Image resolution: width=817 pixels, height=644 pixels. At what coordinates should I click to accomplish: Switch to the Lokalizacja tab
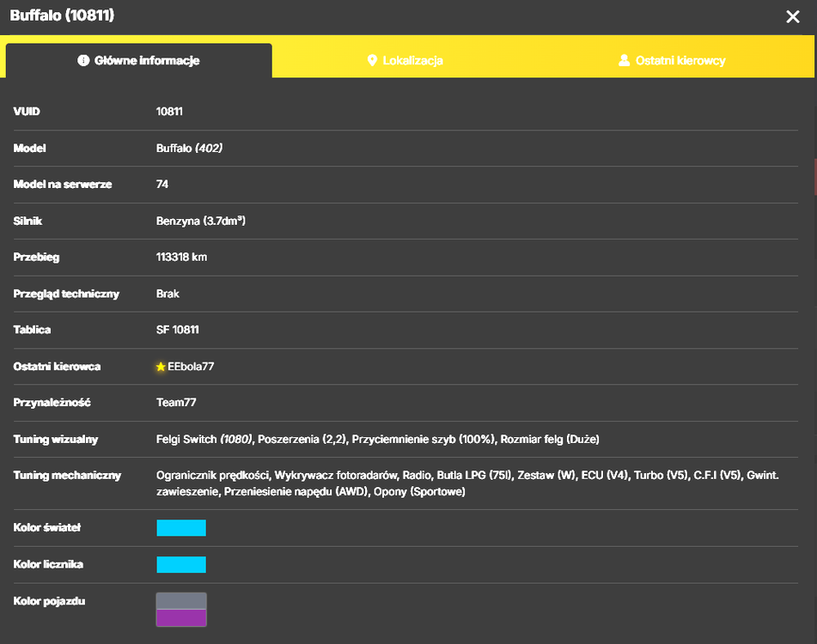tap(405, 60)
